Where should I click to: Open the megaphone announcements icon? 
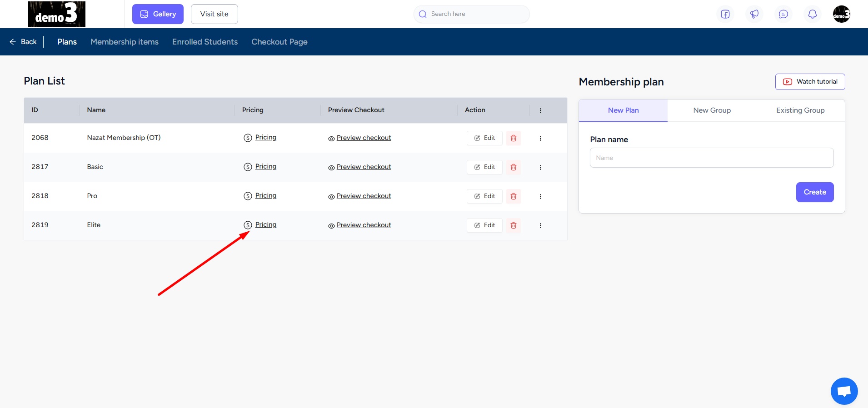click(754, 14)
